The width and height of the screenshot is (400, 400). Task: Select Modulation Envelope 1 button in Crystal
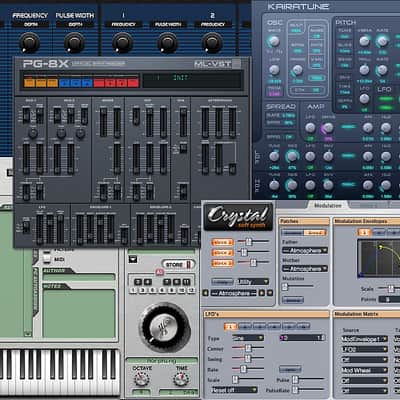(364, 232)
